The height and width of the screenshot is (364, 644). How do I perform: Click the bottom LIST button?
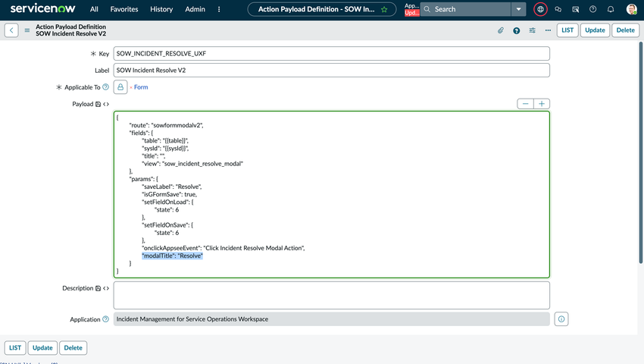pos(15,348)
